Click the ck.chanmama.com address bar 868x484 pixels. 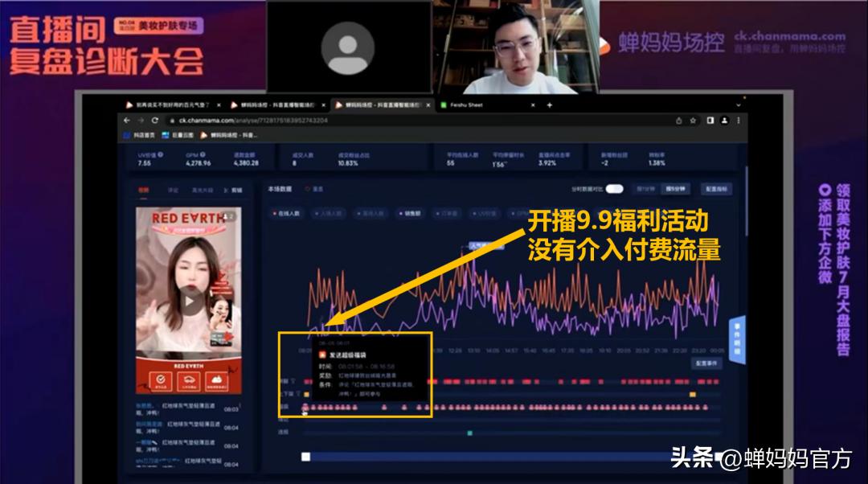tap(420, 120)
